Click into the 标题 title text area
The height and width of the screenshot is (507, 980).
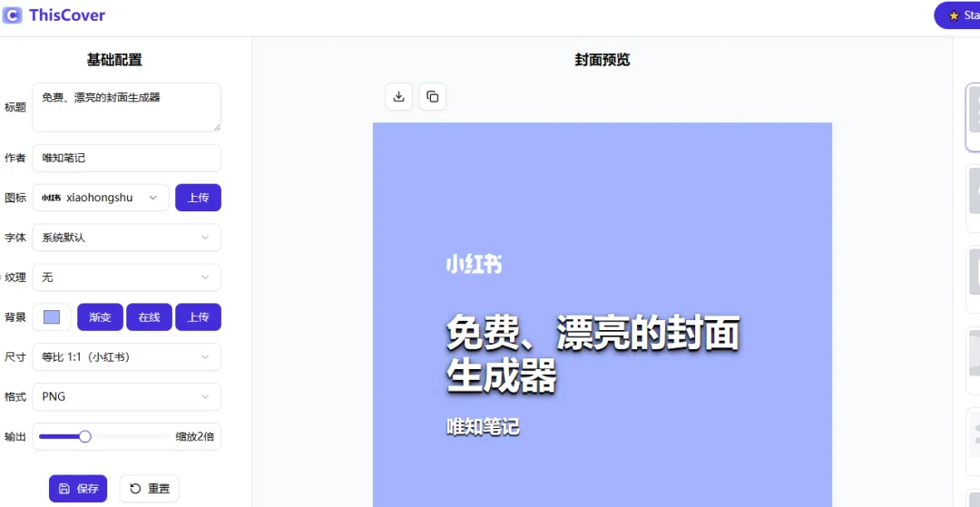[x=127, y=107]
